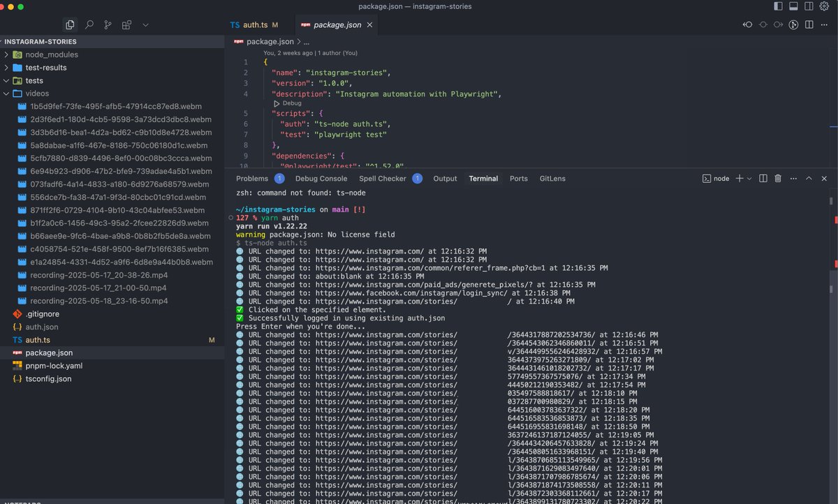
Task: Select the node terminal instance
Action: [716, 179]
